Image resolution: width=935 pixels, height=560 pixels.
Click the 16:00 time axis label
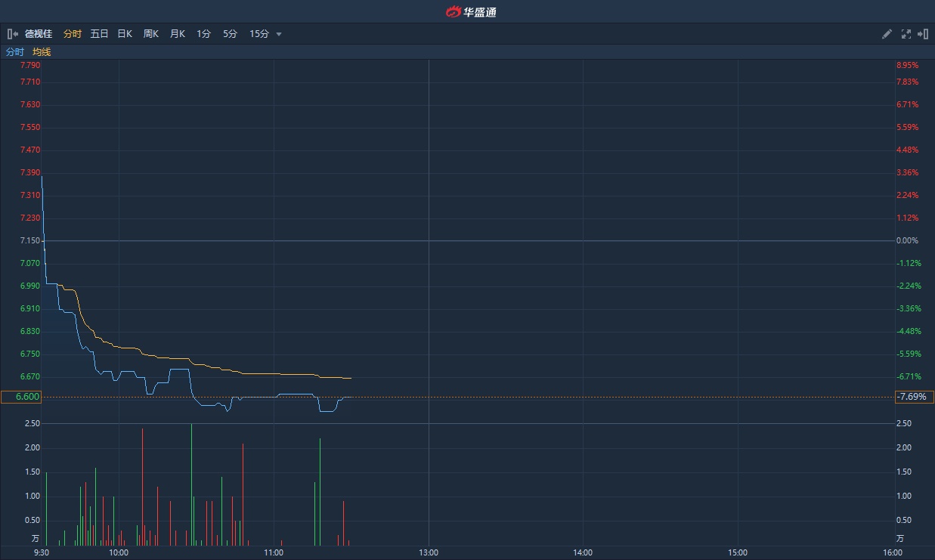(893, 552)
